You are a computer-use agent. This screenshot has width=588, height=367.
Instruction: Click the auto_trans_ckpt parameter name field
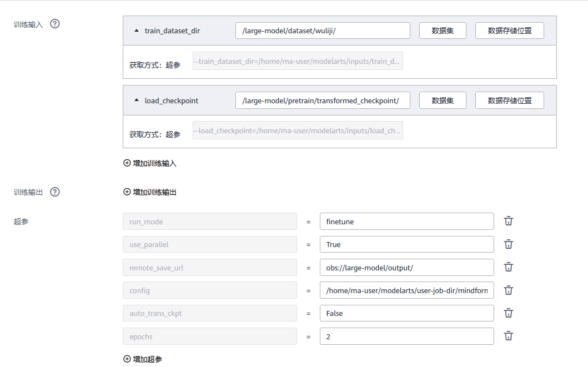(x=210, y=313)
